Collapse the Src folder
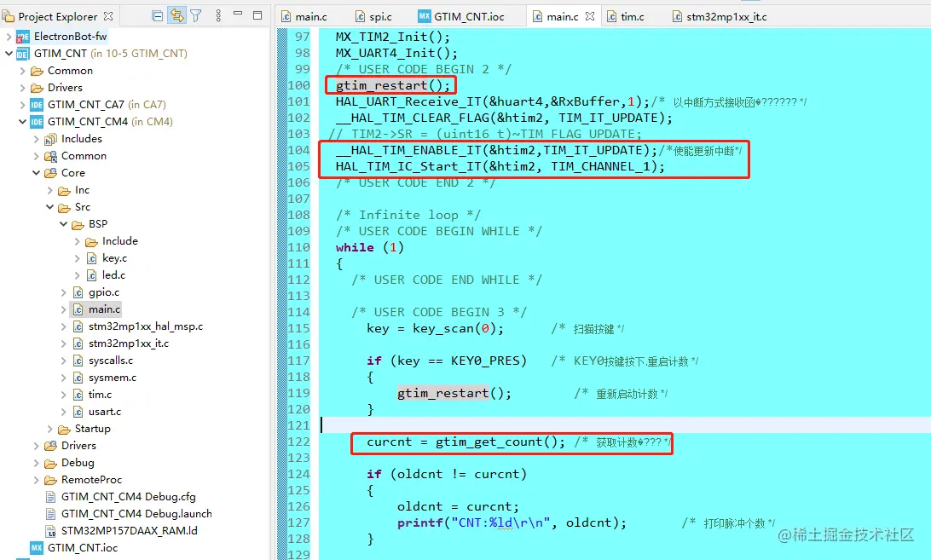The image size is (931, 560). tap(49, 207)
